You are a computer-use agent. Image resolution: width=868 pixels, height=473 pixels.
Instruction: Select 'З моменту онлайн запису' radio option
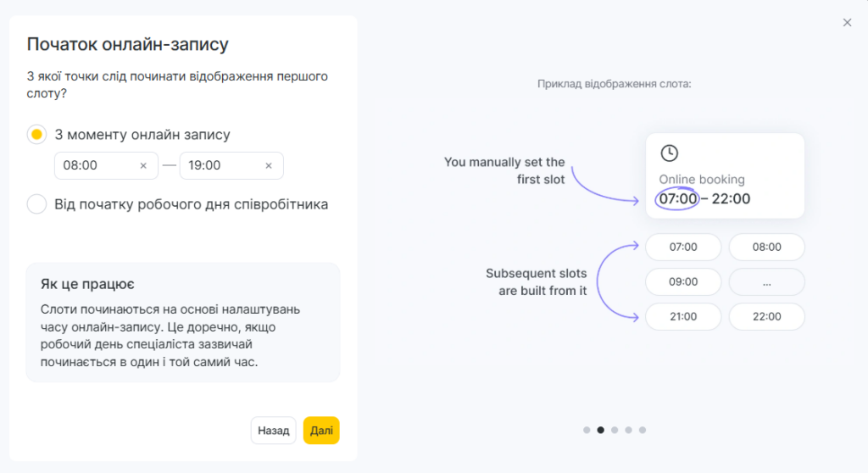point(36,135)
